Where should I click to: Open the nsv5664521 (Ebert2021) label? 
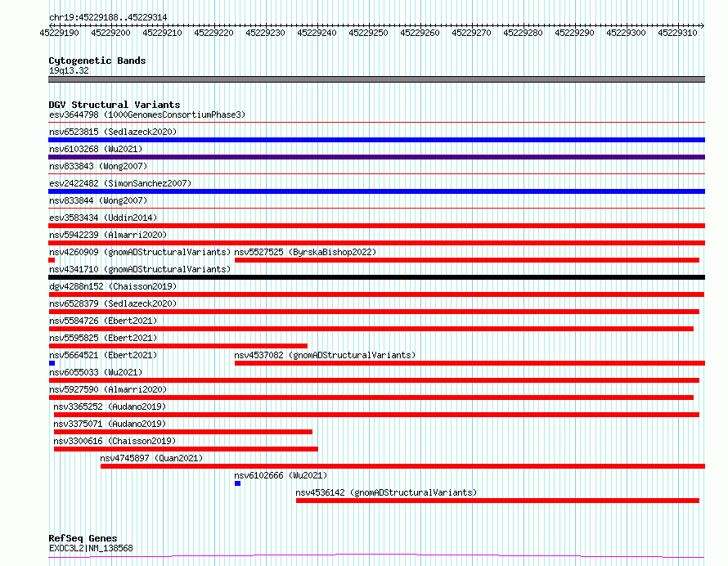pyautogui.click(x=103, y=355)
